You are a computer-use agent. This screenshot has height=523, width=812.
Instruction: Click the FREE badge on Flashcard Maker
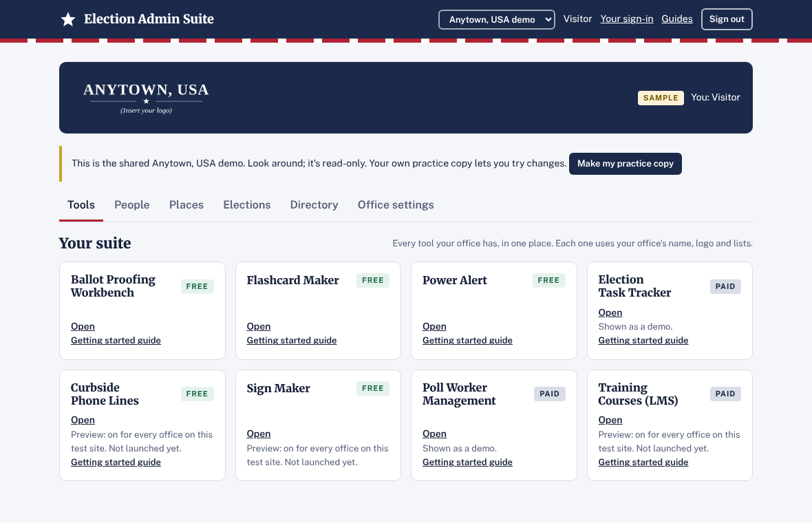pos(373,280)
